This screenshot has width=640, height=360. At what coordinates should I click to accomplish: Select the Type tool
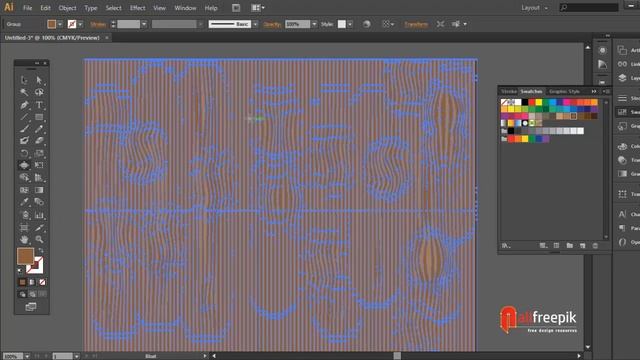click(x=39, y=105)
